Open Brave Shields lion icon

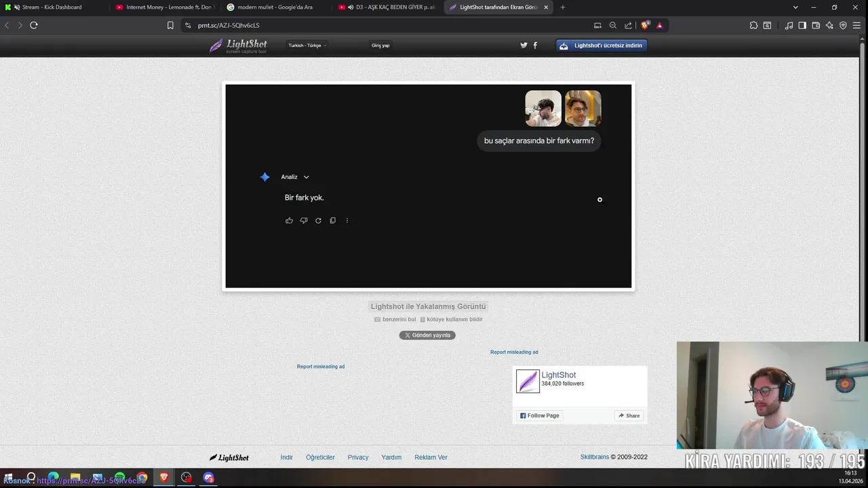645,25
